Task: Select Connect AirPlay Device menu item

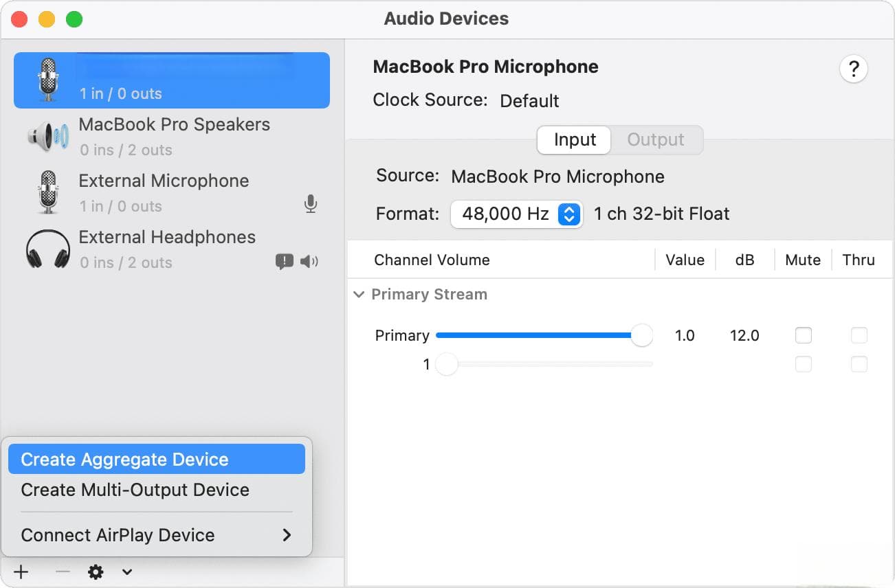Action: point(157,535)
